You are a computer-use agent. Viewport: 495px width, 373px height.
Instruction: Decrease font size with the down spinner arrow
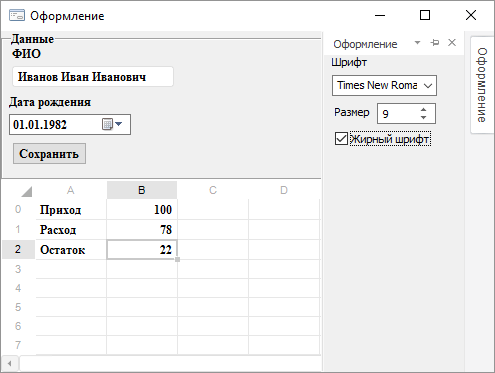click(423, 117)
